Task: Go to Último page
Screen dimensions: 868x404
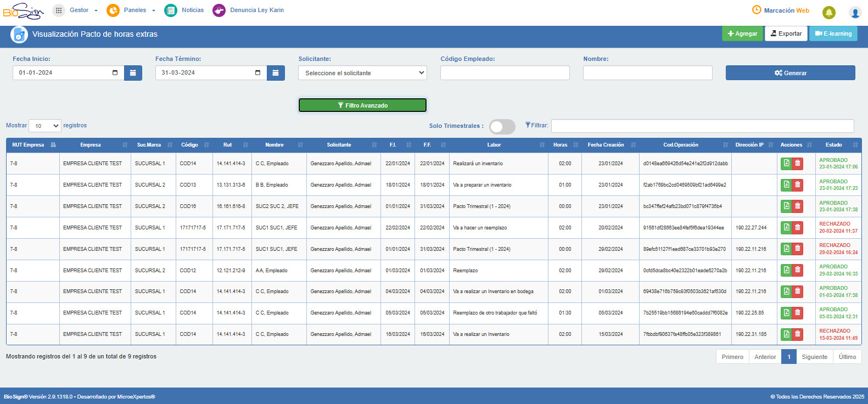Action: point(847,357)
